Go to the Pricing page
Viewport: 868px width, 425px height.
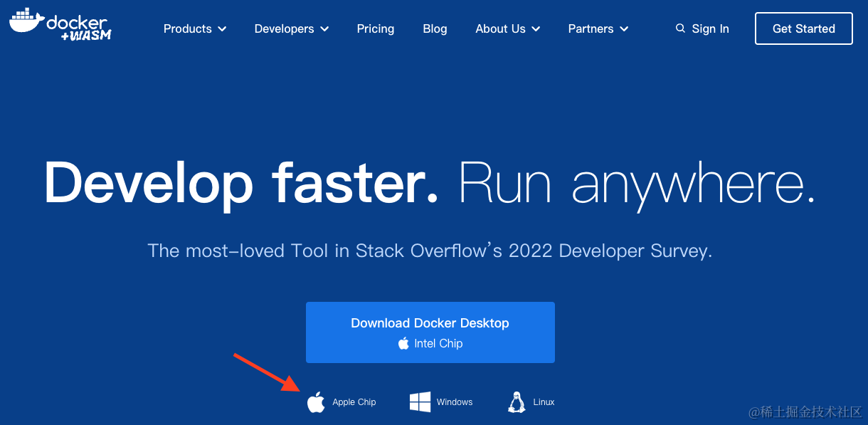click(x=376, y=28)
